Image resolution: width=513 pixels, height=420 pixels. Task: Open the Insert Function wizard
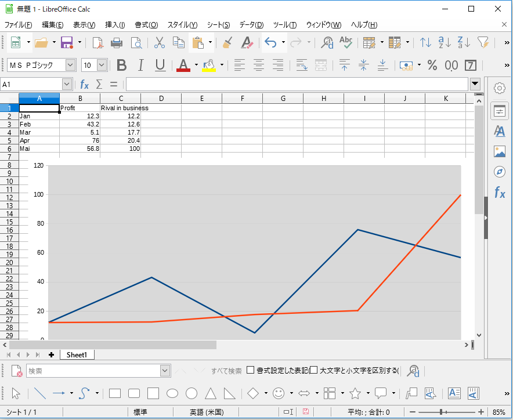click(x=85, y=84)
